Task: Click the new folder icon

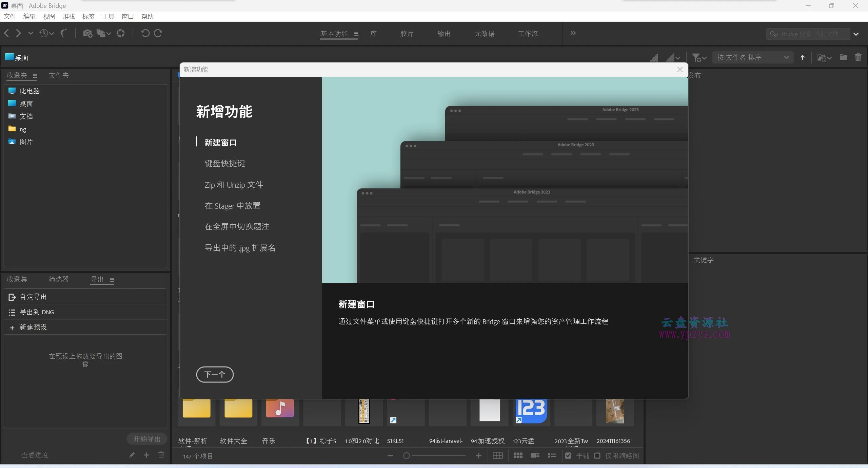Action: tap(844, 57)
